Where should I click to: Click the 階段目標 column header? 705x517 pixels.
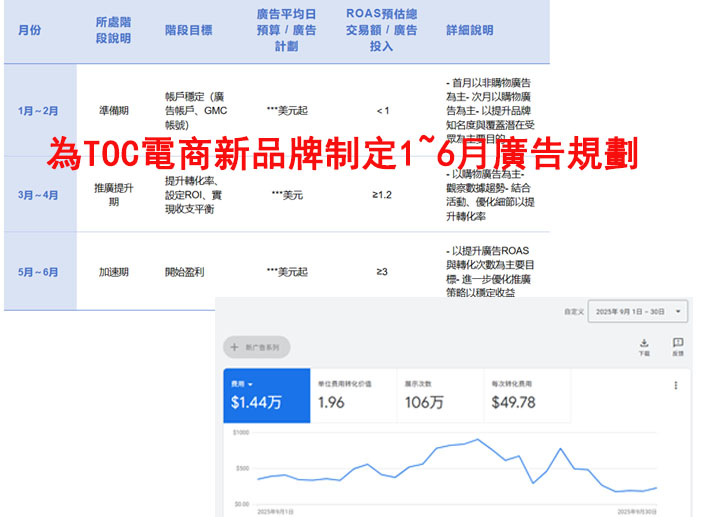point(189,31)
